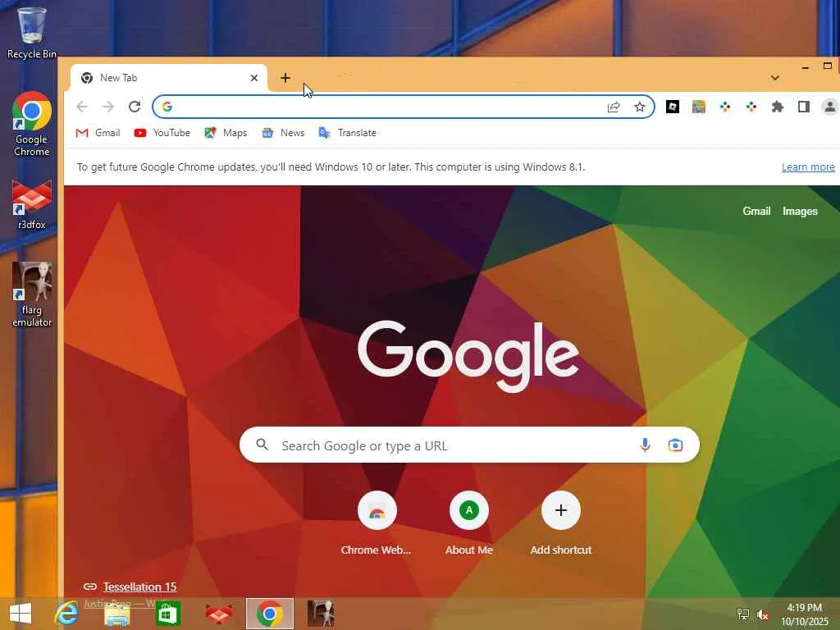This screenshot has width=840, height=630.
Task: Minimize the Chrome window
Action: [x=805, y=67]
